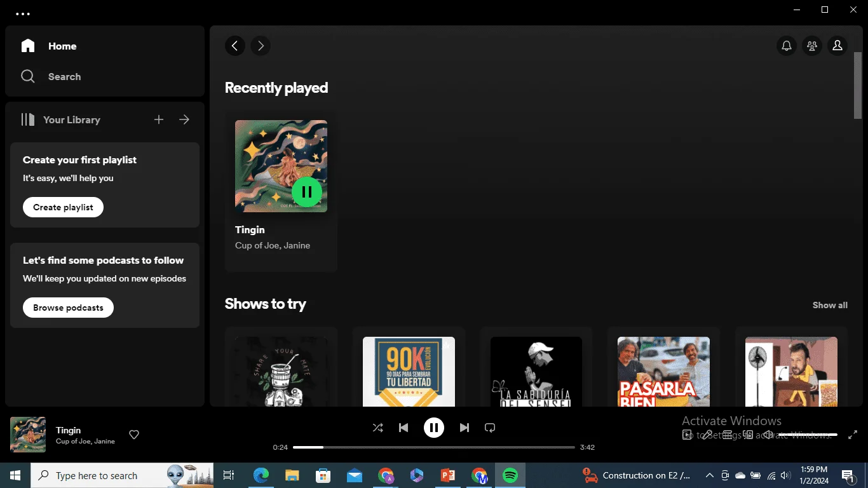Screen dimensions: 868x488
Task: Click the 0:24 elapsed time label
Action: coord(280,447)
